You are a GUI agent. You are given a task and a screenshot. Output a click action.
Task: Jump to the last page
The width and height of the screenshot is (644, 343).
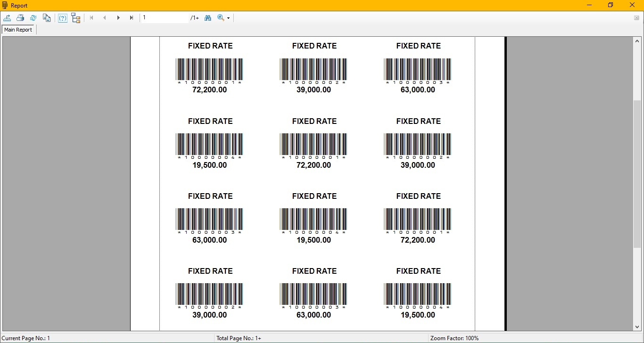tap(132, 18)
